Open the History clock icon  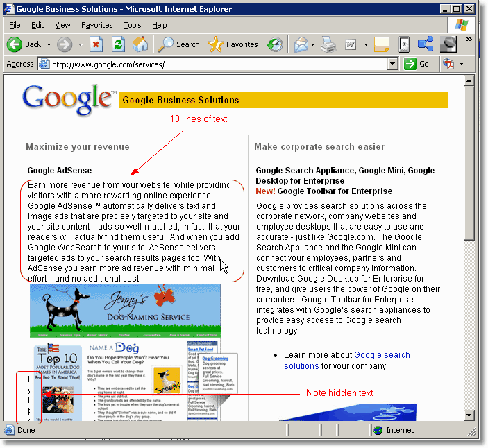pos(275,44)
